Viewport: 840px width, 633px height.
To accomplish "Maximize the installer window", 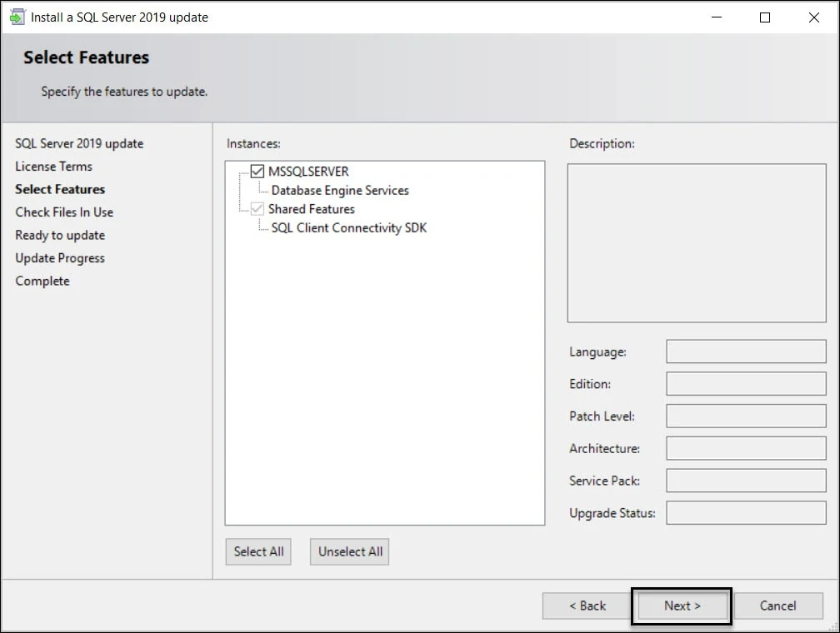I will [765, 17].
